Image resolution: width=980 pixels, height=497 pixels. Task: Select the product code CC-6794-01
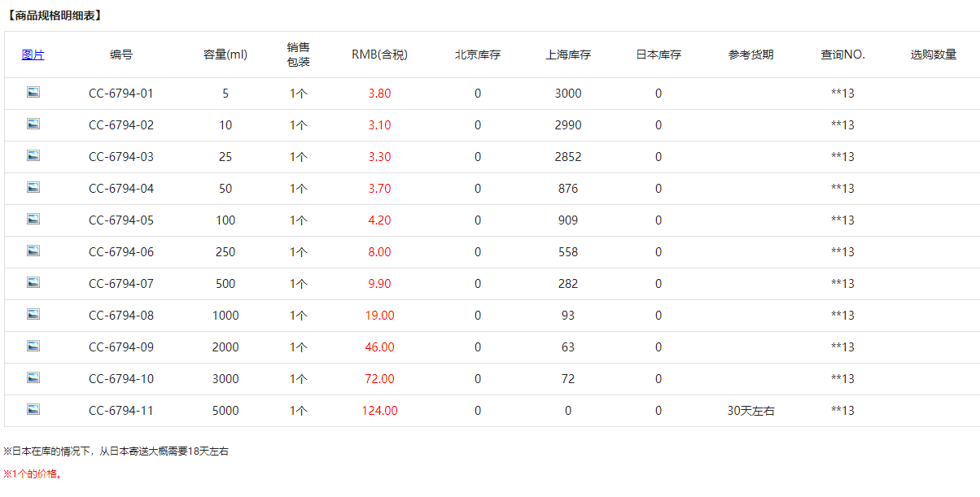121,94
